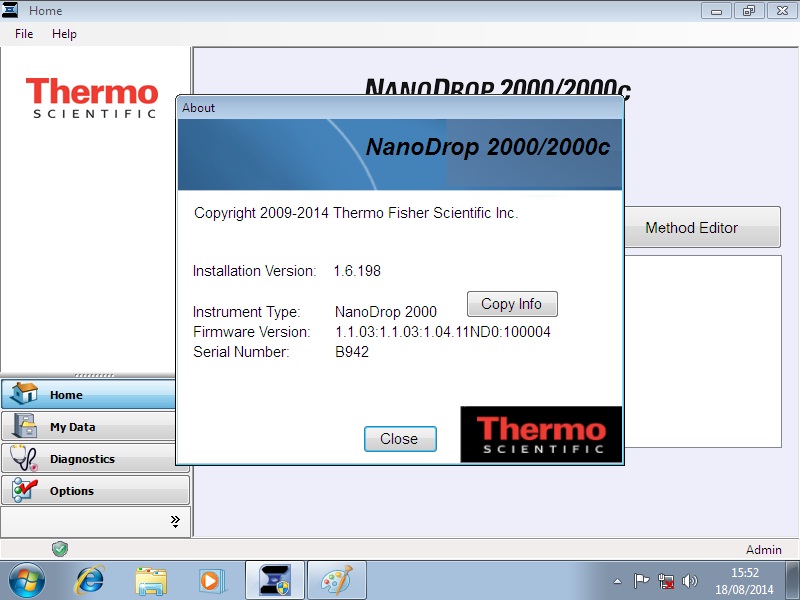Open Action Center flag icon

[641, 581]
